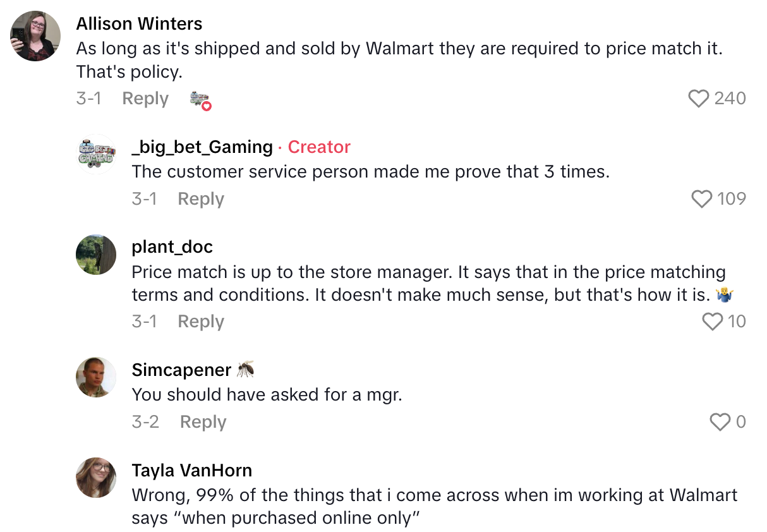Reply to Simcapener's comment
Screen dimensions: 767x532
[203, 421]
